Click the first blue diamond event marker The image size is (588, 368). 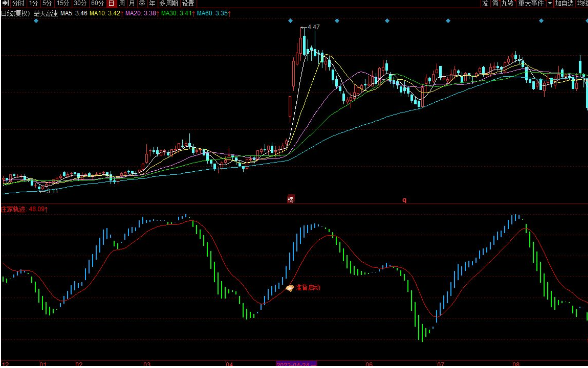(36, 21)
